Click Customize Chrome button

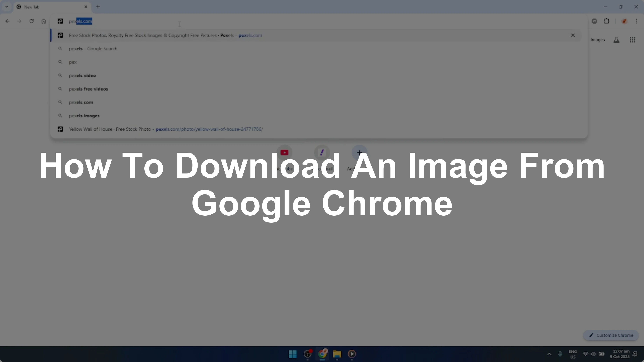click(x=611, y=335)
